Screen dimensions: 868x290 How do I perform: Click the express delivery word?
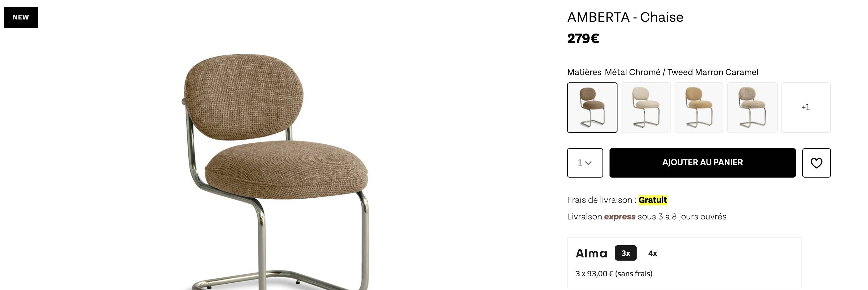click(x=620, y=217)
